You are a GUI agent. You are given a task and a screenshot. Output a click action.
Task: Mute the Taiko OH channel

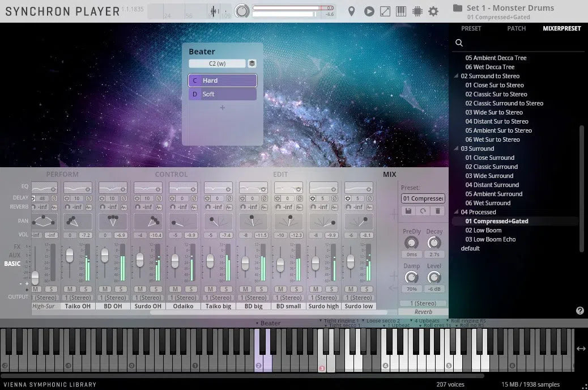70,289
